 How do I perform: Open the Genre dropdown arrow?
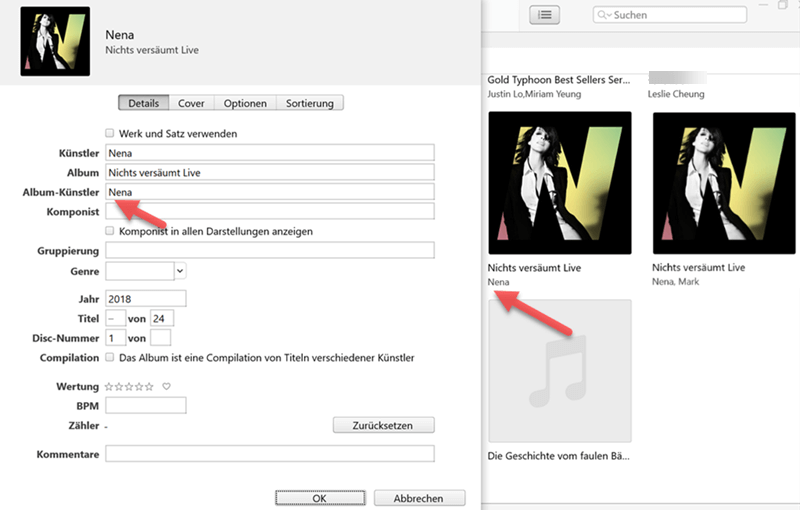pos(180,271)
